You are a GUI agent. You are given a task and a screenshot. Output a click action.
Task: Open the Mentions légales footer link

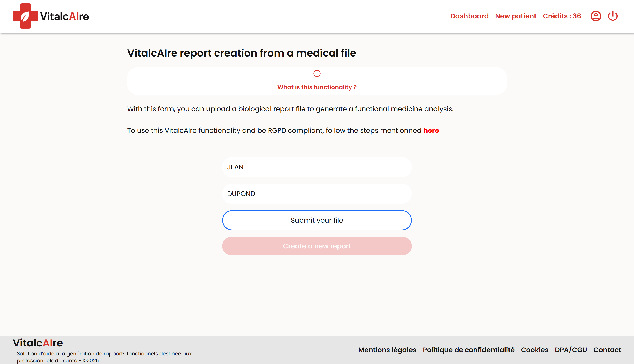click(387, 350)
